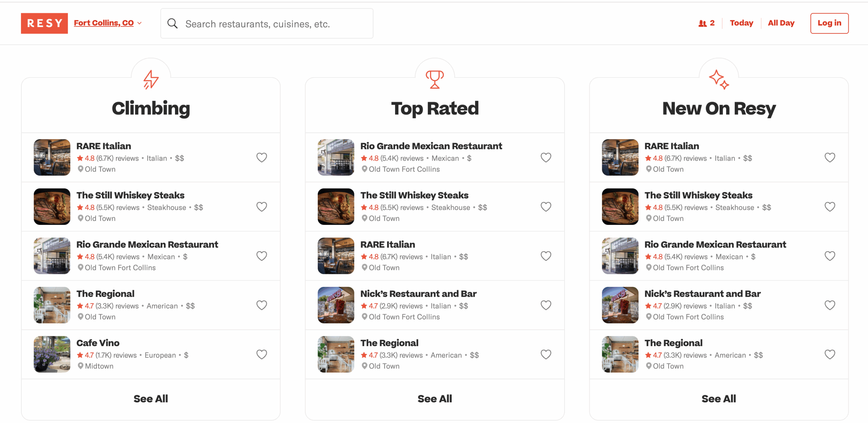Click the Log in button
The height and width of the screenshot is (423, 868).
829,23
